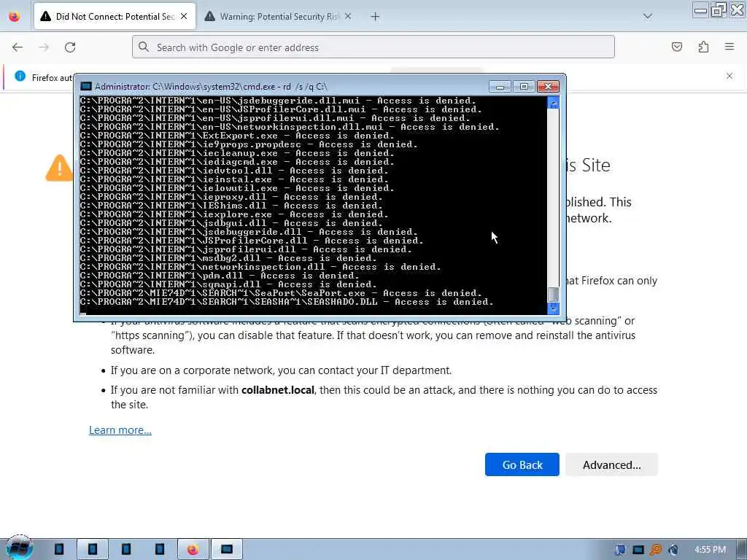The image size is (747, 560).
Task: Click the cmd.exe title bar icon
Action: (86, 86)
